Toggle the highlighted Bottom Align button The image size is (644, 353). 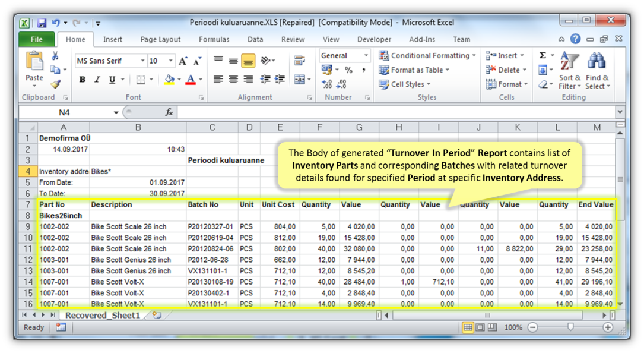pos(248,61)
